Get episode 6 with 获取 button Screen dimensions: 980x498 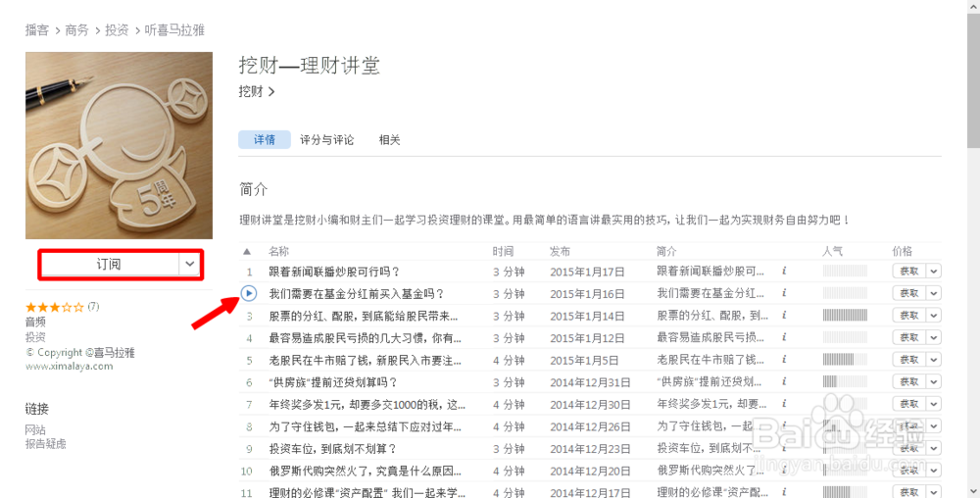pos(909,381)
